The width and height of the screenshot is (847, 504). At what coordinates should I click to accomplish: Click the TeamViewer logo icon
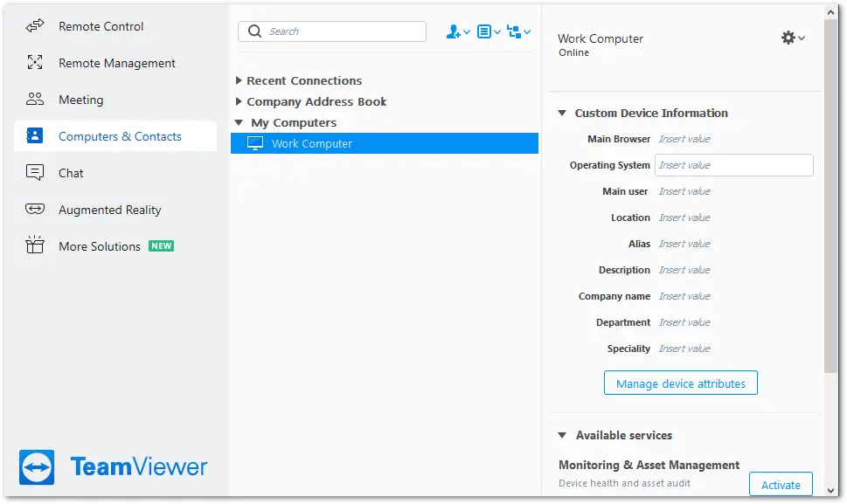click(37, 467)
